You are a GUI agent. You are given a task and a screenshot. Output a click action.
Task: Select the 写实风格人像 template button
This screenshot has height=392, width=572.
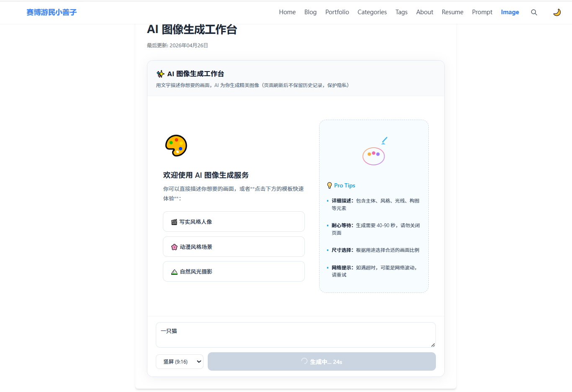tap(234, 222)
